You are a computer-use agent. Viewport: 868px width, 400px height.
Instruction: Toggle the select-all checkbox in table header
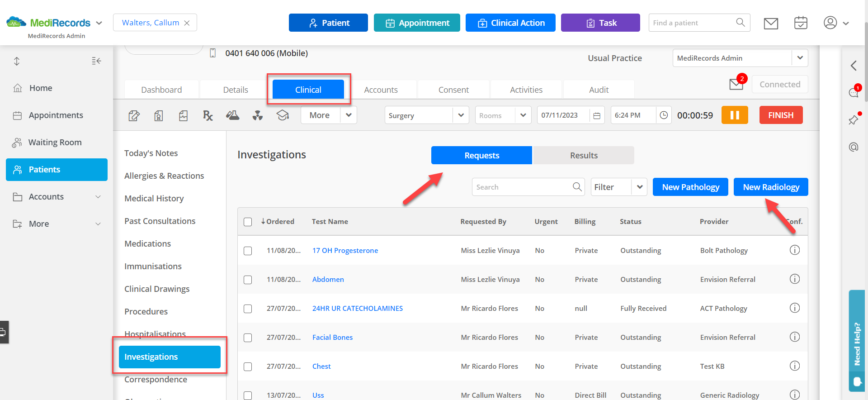248,222
